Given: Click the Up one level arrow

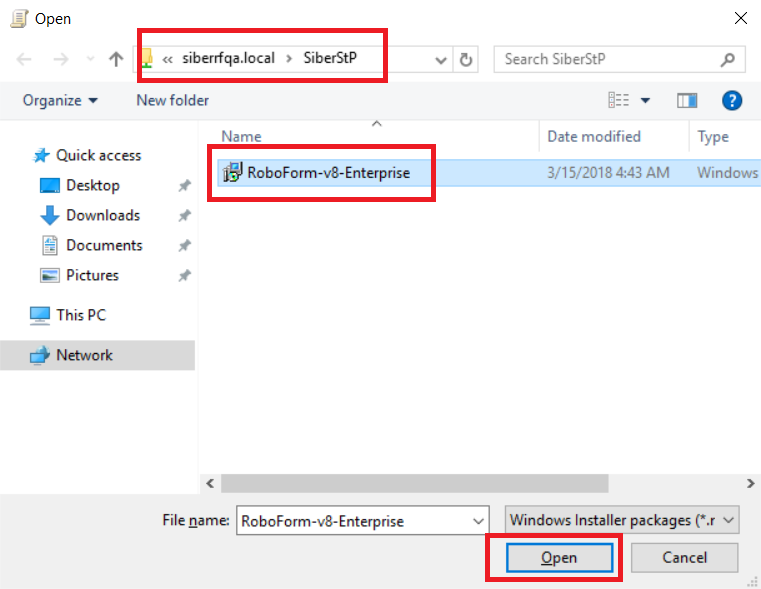Looking at the screenshot, I should (x=116, y=60).
